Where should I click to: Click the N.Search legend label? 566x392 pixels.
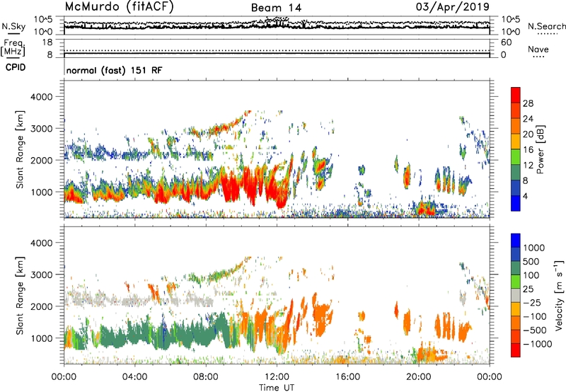(x=546, y=26)
